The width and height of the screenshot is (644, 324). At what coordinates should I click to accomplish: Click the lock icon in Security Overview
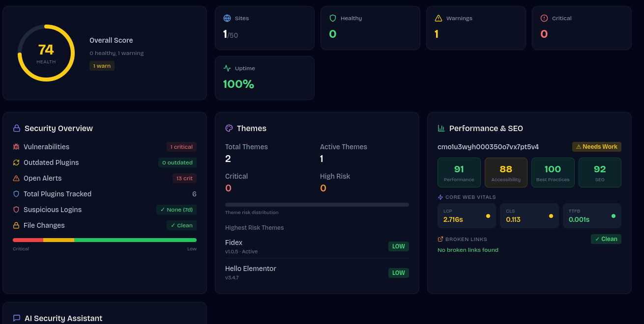point(17,128)
